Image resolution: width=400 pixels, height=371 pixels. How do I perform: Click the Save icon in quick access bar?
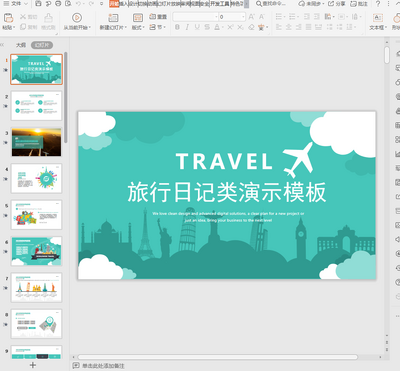(x=38, y=4)
